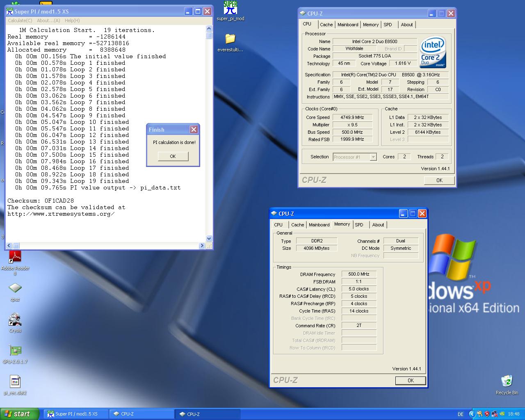Click the Intel Core 2 Duo logo
This screenshot has height=420, width=525.
[433, 53]
